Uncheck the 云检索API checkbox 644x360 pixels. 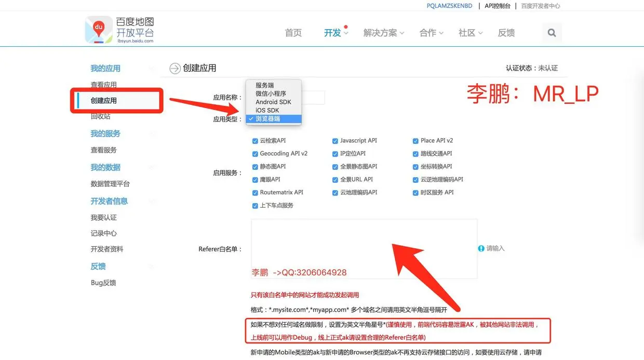point(255,141)
